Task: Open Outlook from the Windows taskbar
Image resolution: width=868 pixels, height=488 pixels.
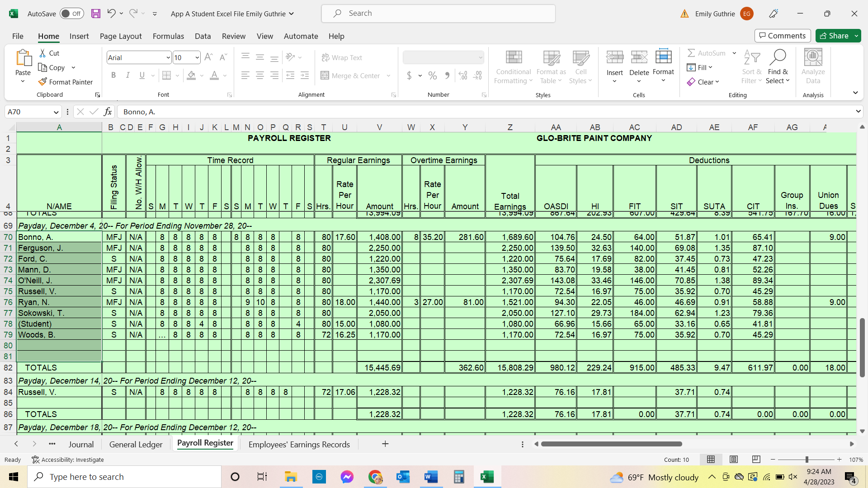Action: 403,477
